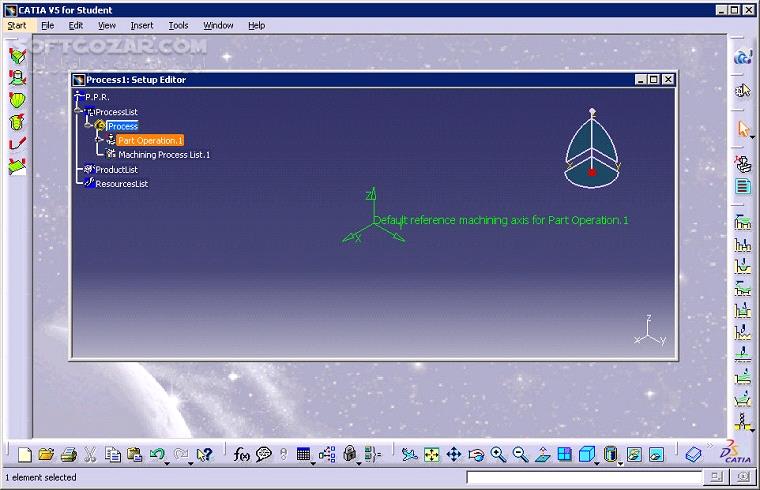760x490 pixels.
Task: Open the Edit menu
Action: 76,26
